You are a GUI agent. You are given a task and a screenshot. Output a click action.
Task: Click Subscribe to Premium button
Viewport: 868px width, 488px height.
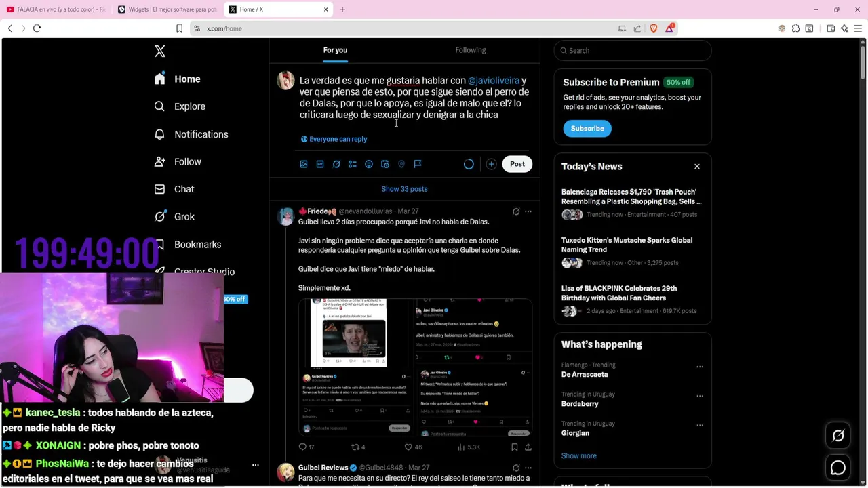587,129
